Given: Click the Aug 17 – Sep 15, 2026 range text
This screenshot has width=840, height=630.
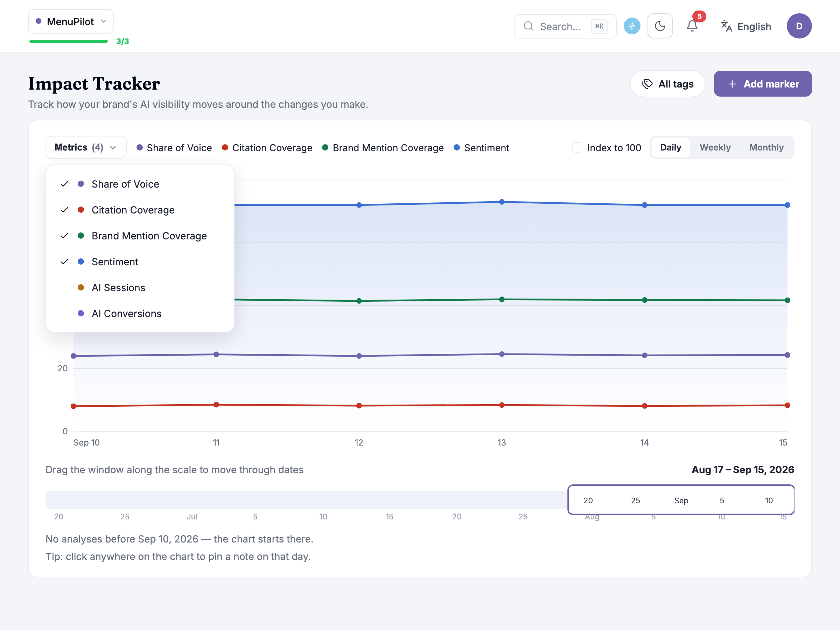Looking at the screenshot, I should (x=742, y=470).
